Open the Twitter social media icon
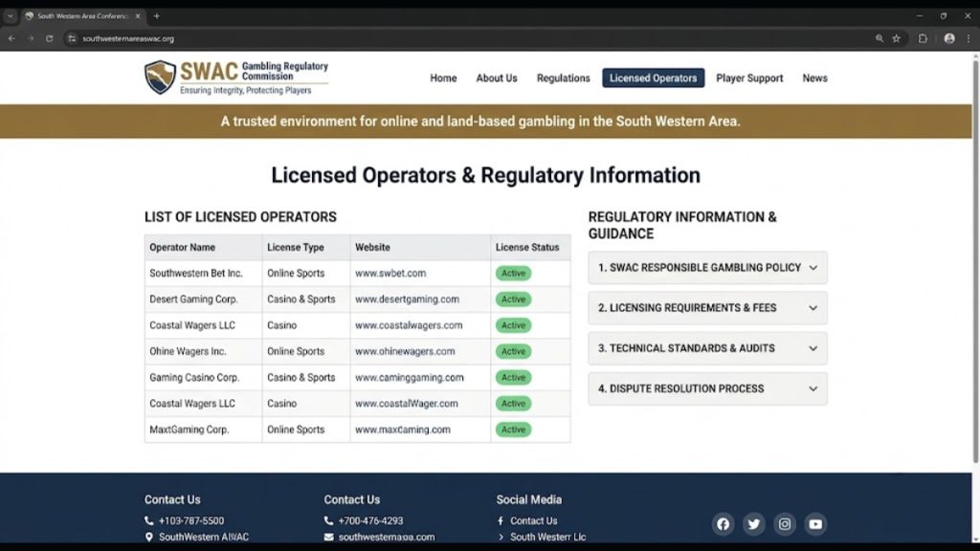The width and height of the screenshot is (980, 551). pos(754,524)
